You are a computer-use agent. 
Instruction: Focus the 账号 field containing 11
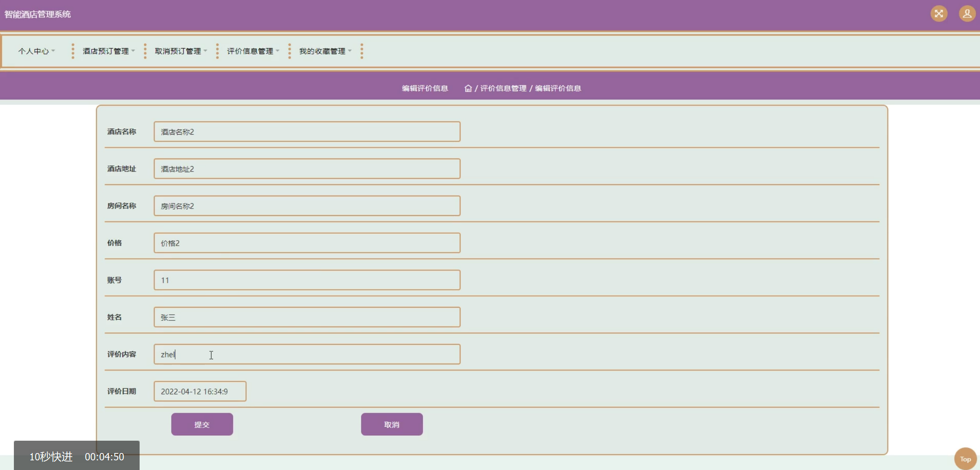tap(307, 280)
